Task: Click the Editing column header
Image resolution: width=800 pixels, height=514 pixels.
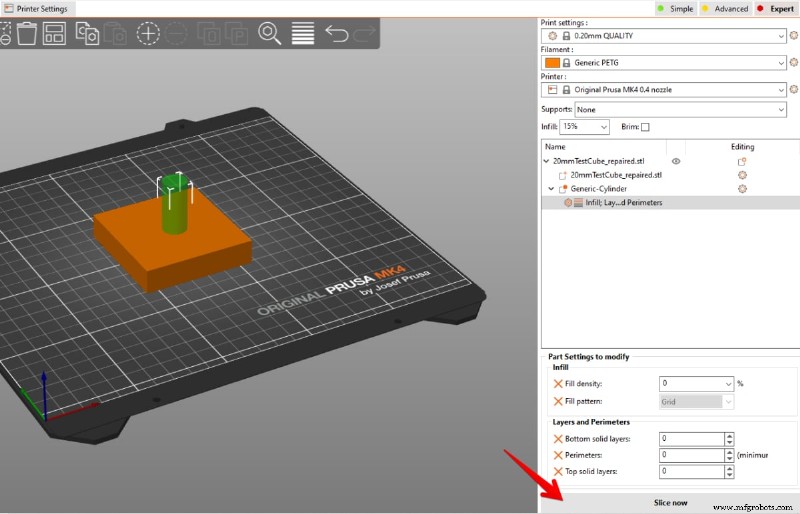Action: click(x=742, y=147)
